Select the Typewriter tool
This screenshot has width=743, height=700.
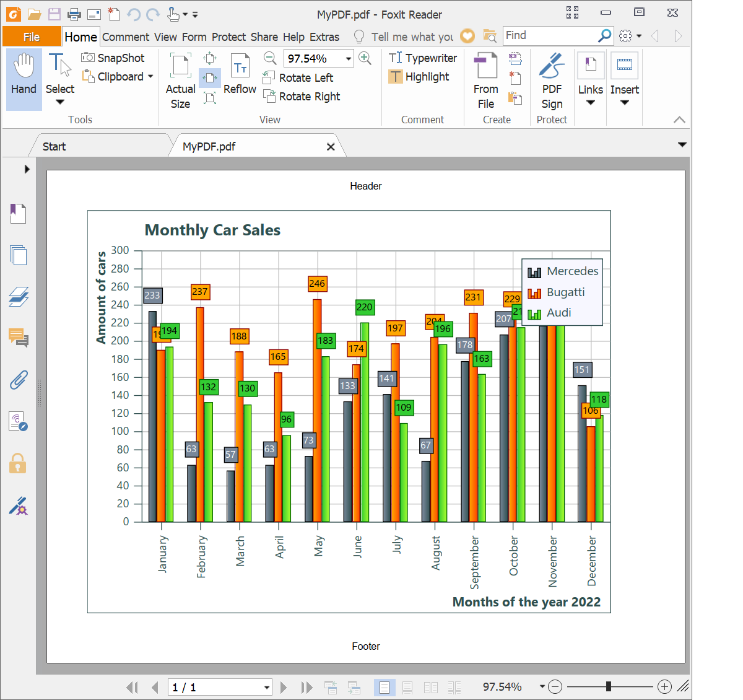pyautogui.click(x=423, y=58)
